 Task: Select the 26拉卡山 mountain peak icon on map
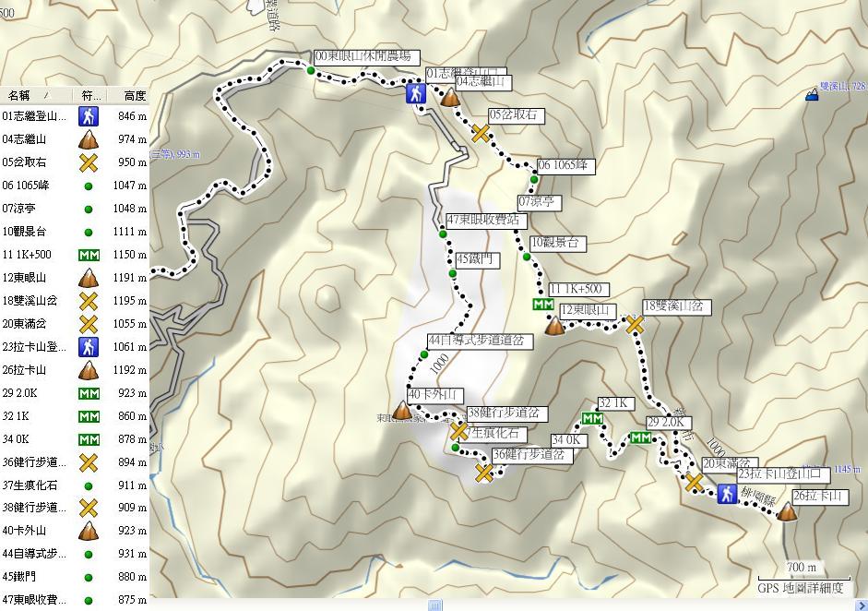(787, 511)
